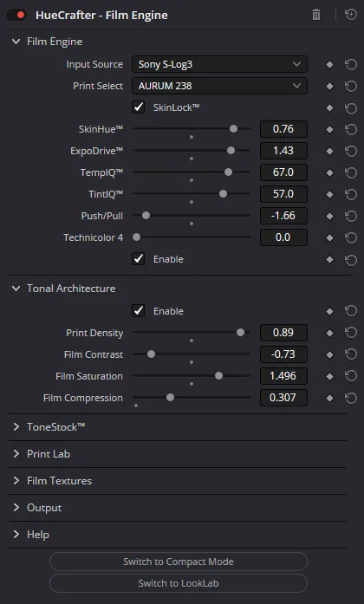The width and height of the screenshot is (364, 604).
Task: Expand the Output section
Action: click(16, 508)
